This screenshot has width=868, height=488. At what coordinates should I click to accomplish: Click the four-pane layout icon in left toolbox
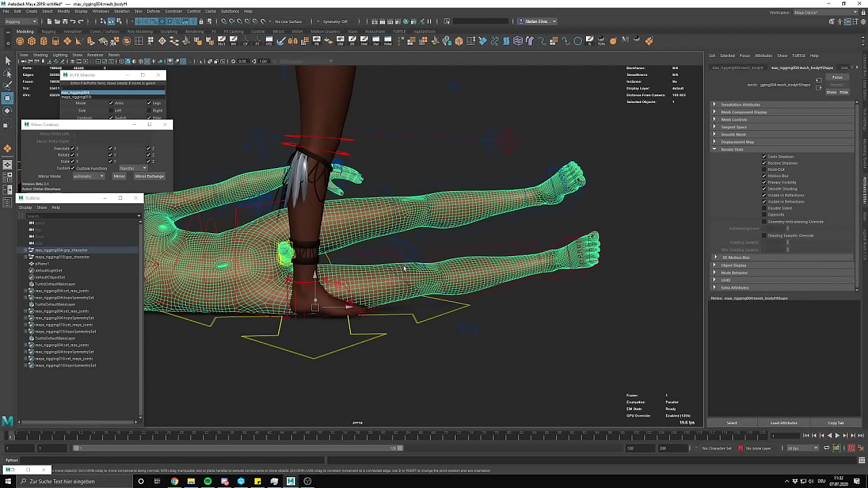[7, 177]
